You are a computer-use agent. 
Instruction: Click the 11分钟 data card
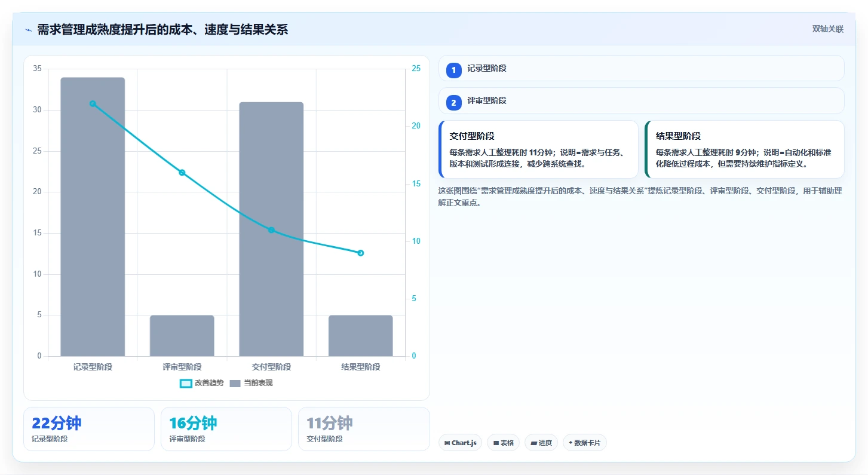coord(364,429)
